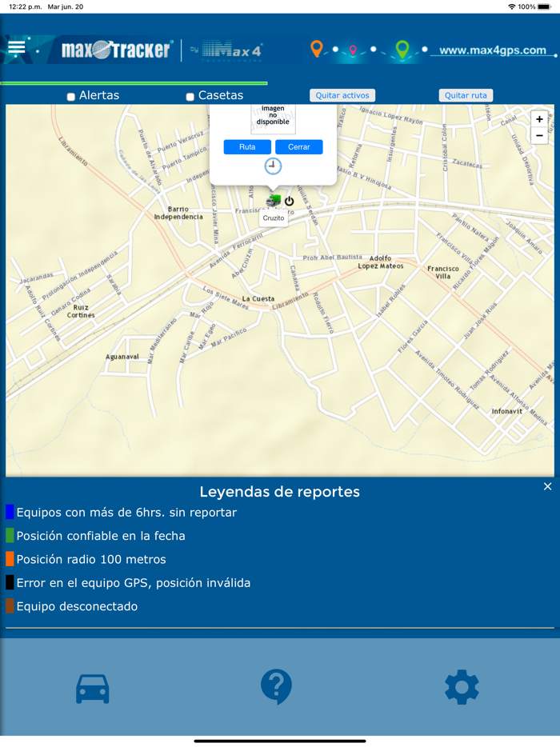Click the Ruta button in popup
This screenshot has height=747, width=560.
(247, 146)
